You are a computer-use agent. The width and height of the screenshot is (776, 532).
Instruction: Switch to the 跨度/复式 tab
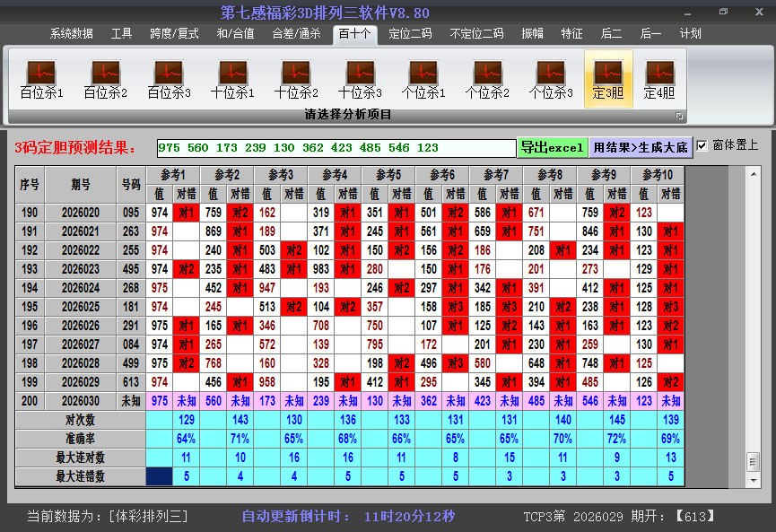click(x=174, y=33)
